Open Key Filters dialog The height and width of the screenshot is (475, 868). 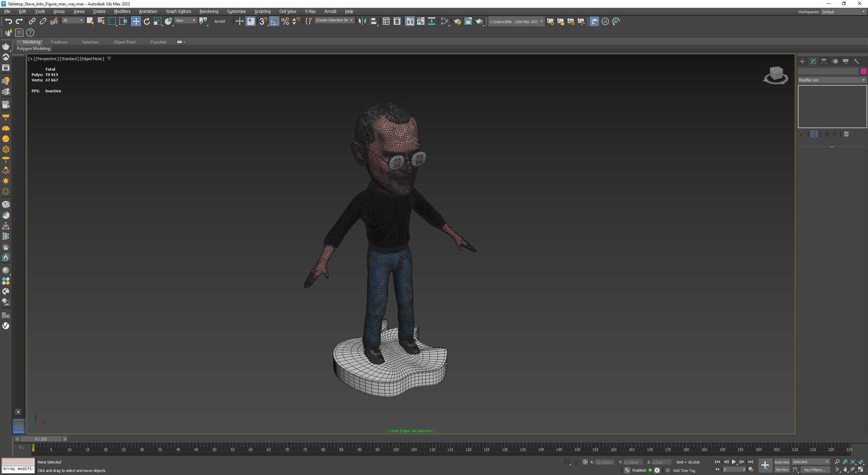coord(815,470)
